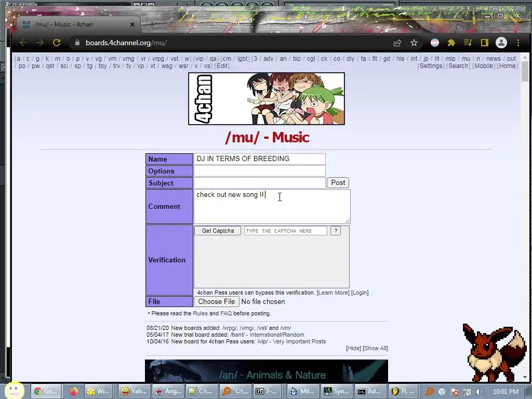View site info via the padlock icon
The height and width of the screenshot is (399, 532).
pyautogui.click(x=77, y=43)
